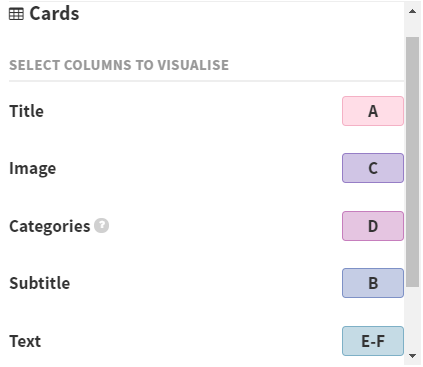Click the vertical scrollbar thumb
Viewport: 423px width, 367px height.
coord(412,162)
